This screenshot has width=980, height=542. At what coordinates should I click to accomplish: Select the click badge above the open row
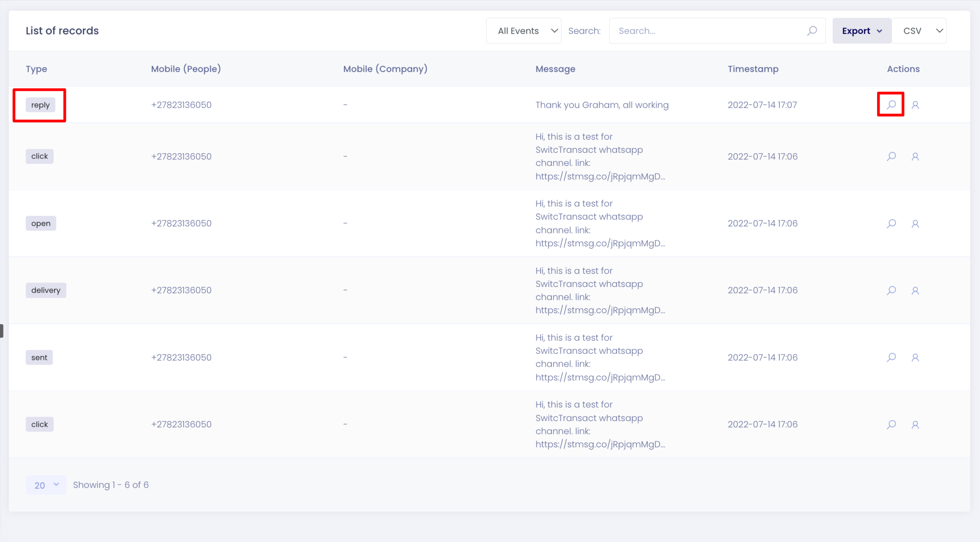click(39, 156)
